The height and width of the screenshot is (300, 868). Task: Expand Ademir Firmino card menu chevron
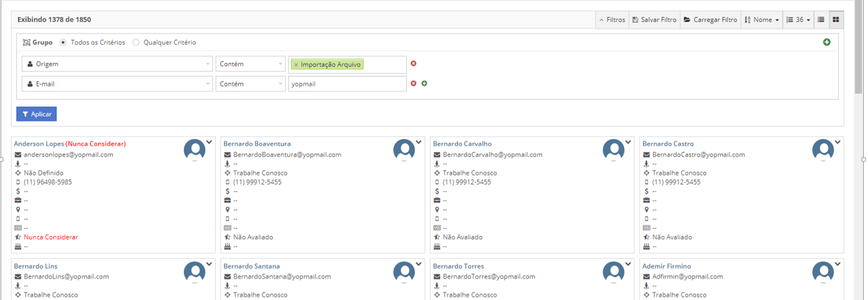point(838,265)
